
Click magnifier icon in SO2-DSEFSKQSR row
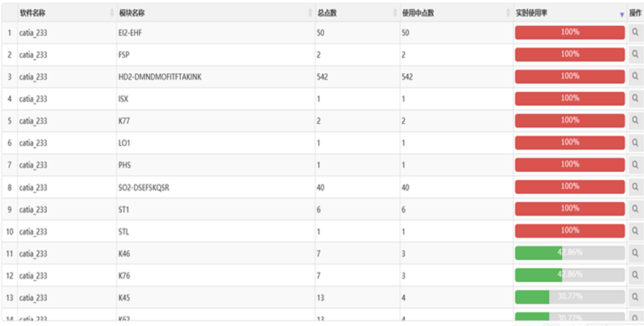(x=635, y=187)
